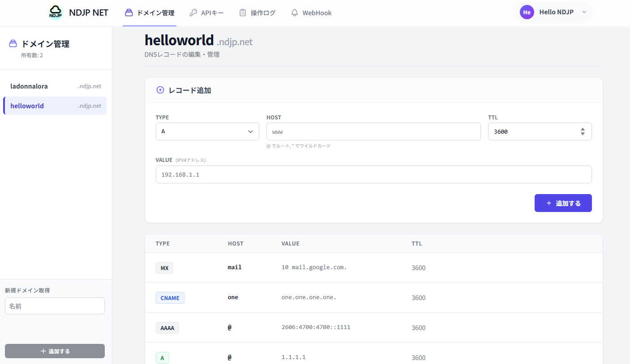The height and width of the screenshot is (364, 630).
Task: Click the blue 追加する button
Action: pyautogui.click(x=563, y=203)
